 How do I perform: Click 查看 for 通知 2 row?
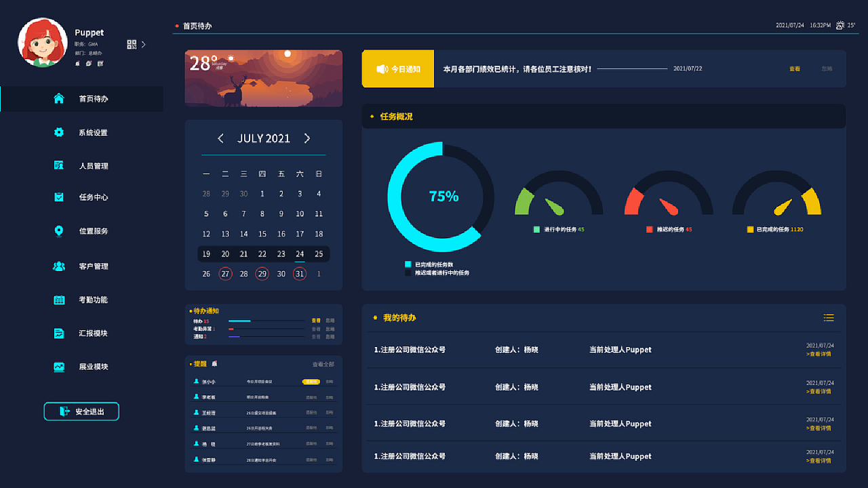pos(316,337)
